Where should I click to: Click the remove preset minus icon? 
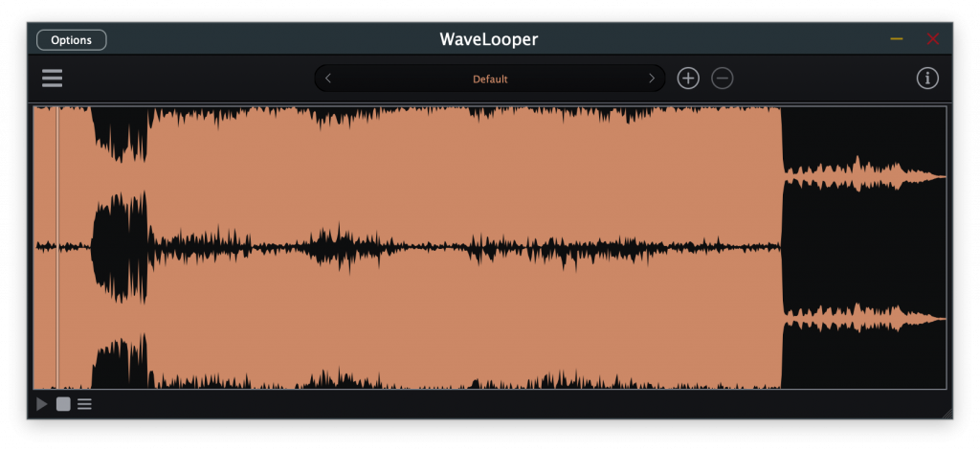click(x=723, y=79)
